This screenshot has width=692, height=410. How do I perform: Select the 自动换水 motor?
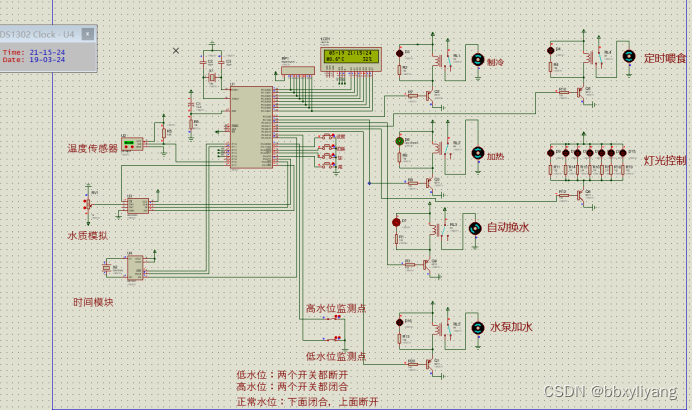475,228
